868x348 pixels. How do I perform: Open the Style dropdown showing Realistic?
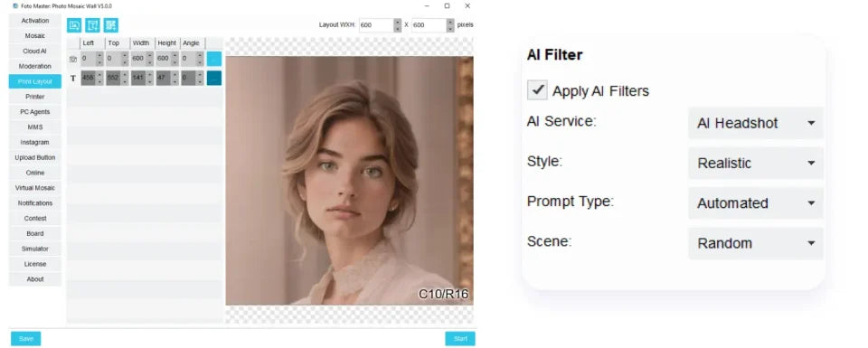click(x=756, y=163)
